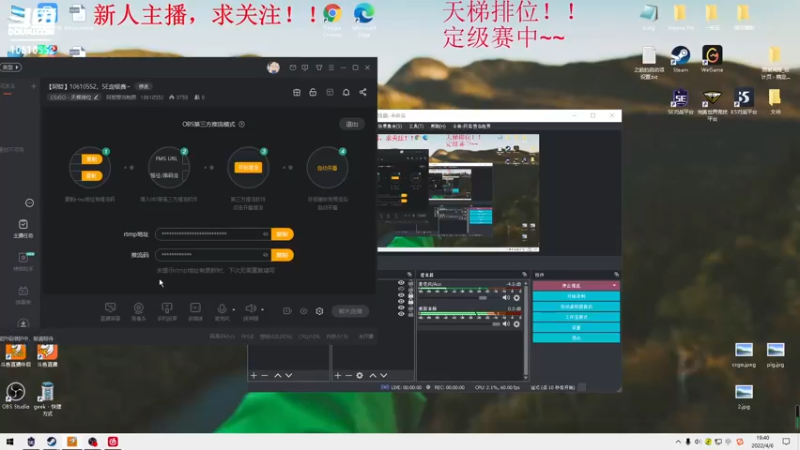
Task: Open settings gear in Douyu bottom toolbar
Action: 319,311
